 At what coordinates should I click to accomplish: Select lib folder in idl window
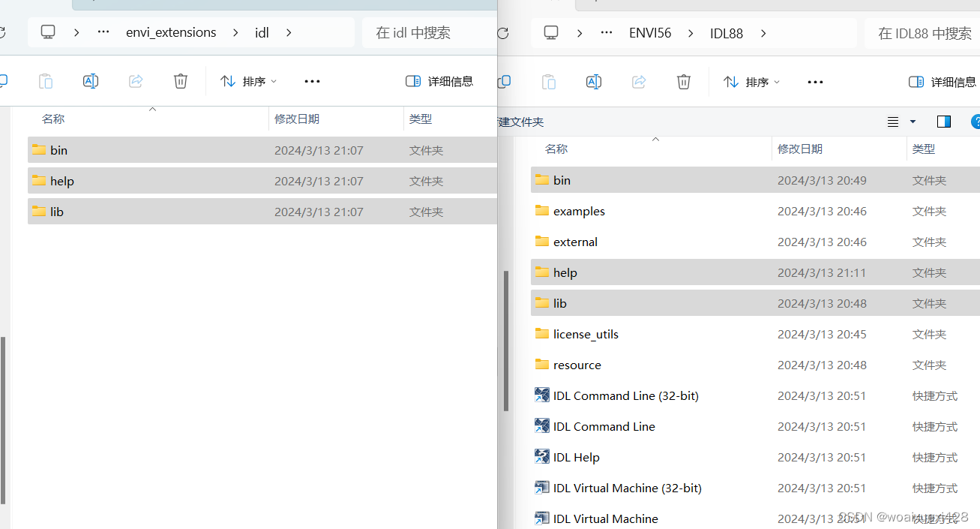(x=262, y=212)
